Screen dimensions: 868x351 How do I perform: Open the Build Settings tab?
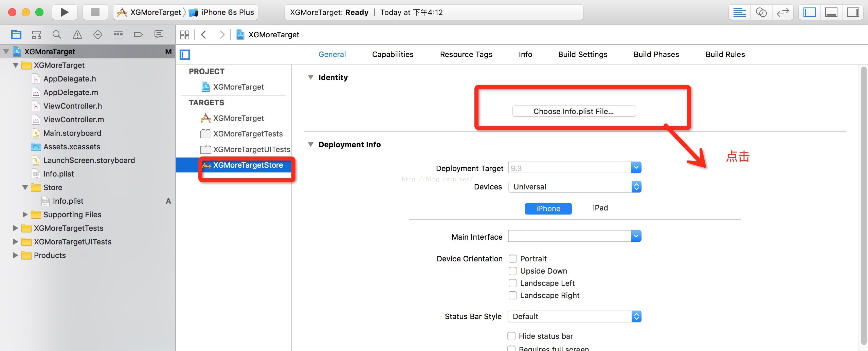click(x=583, y=54)
